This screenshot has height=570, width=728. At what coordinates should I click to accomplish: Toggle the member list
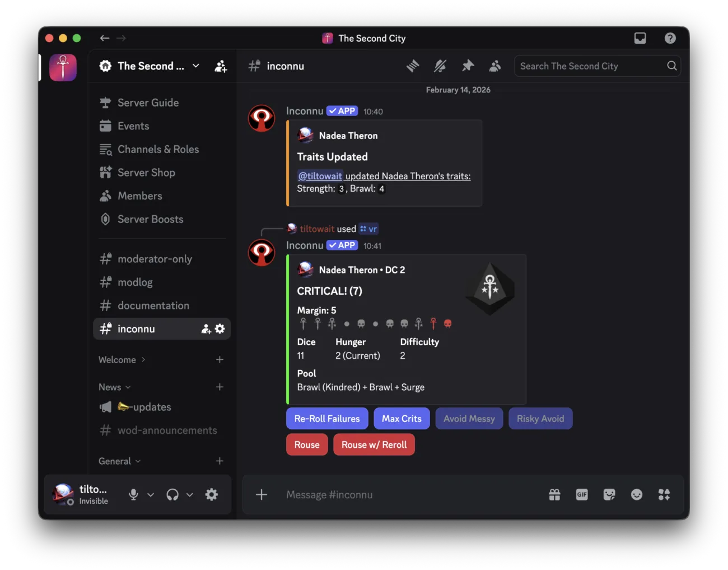pyautogui.click(x=495, y=66)
